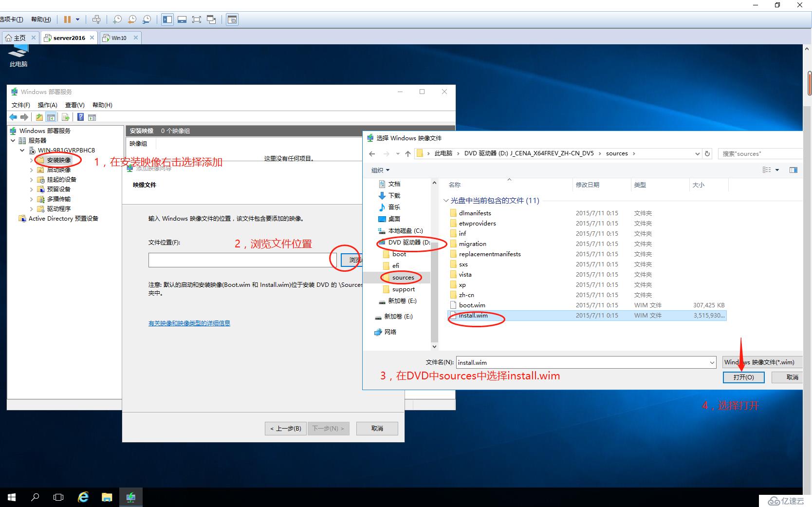Open File Explorer from the taskbar
The height and width of the screenshot is (507, 812).
tap(107, 497)
